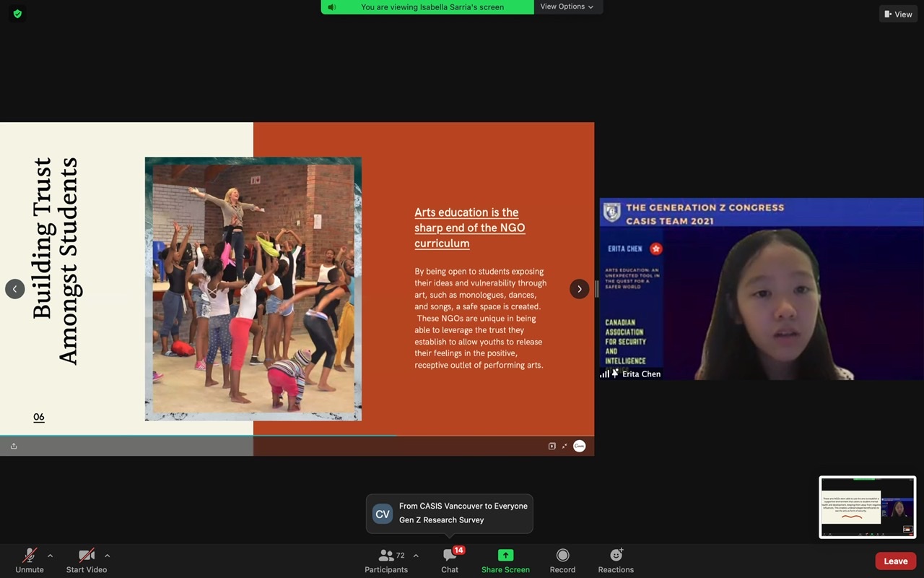Open the Participants panel
The image size is (924, 578).
[x=387, y=560]
